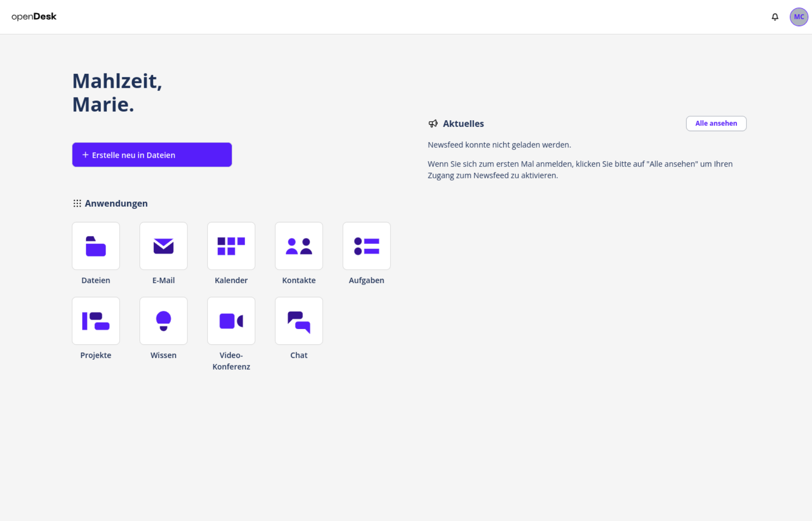812x521 pixels.
Task: Click the 'Video-Konferenz' label text
Action: [231, 361]
